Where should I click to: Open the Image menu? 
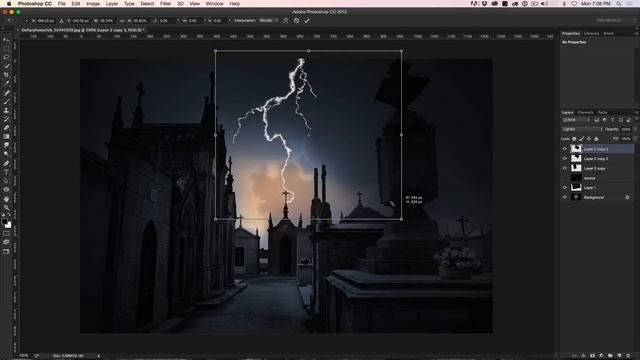coord(93,4)
